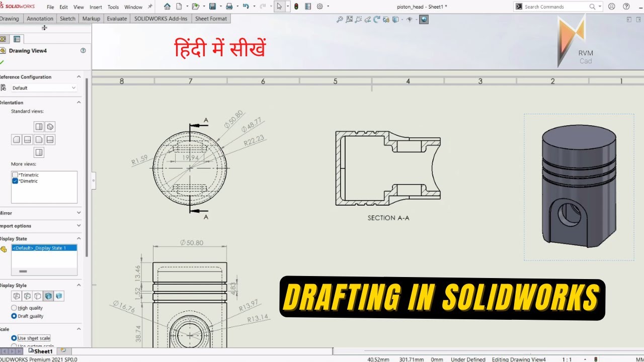The height and width of the screenshot is (362, 644).
Task: Click the user account icon in the title bar
Action: [x=611, y=7]
